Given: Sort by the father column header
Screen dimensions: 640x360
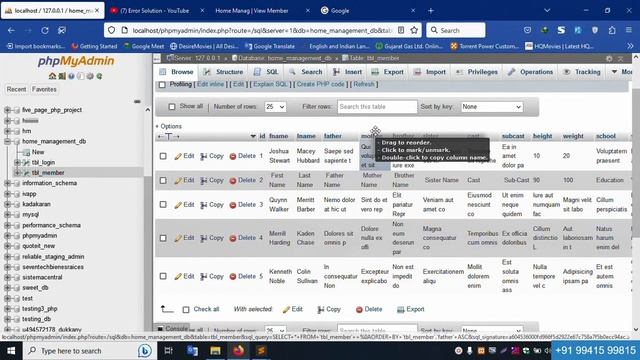Looking at the screenshot, I should (333, 136).
